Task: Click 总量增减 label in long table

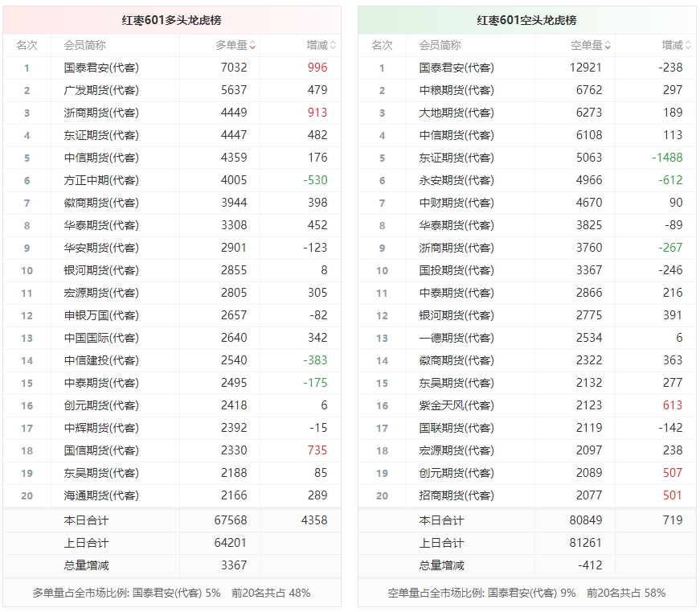Action: point(86,565)
